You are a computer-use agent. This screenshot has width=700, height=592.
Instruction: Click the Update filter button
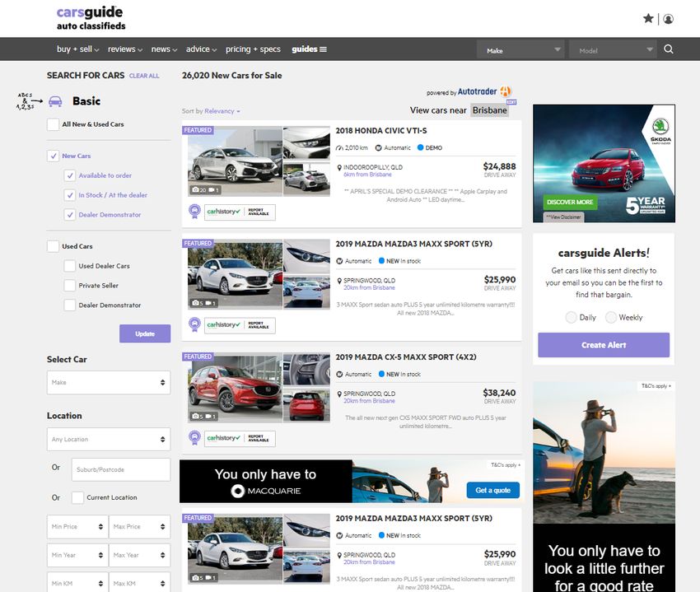coord(145,333)
